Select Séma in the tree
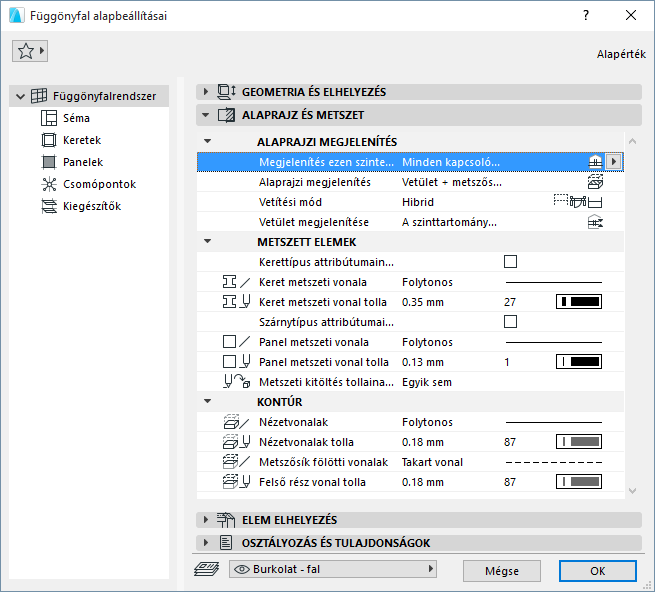The height and width of the screenshot is (592, 655). [x=76, y=118]
